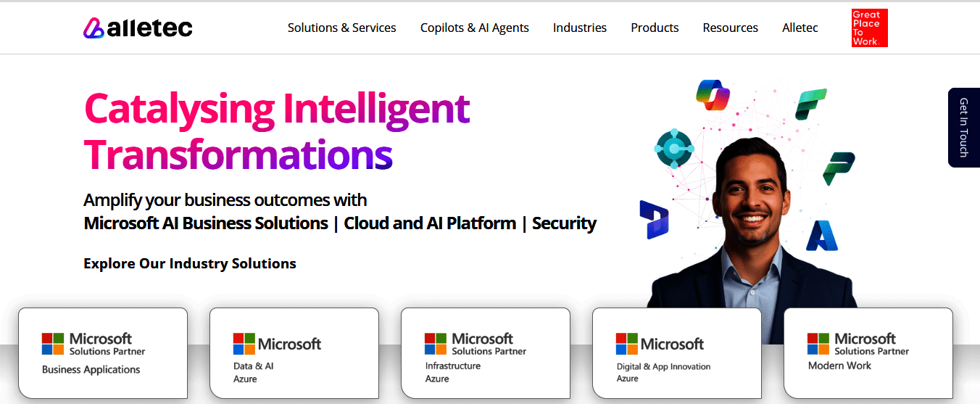Click the teal Business Central icon

click(674, 149)
